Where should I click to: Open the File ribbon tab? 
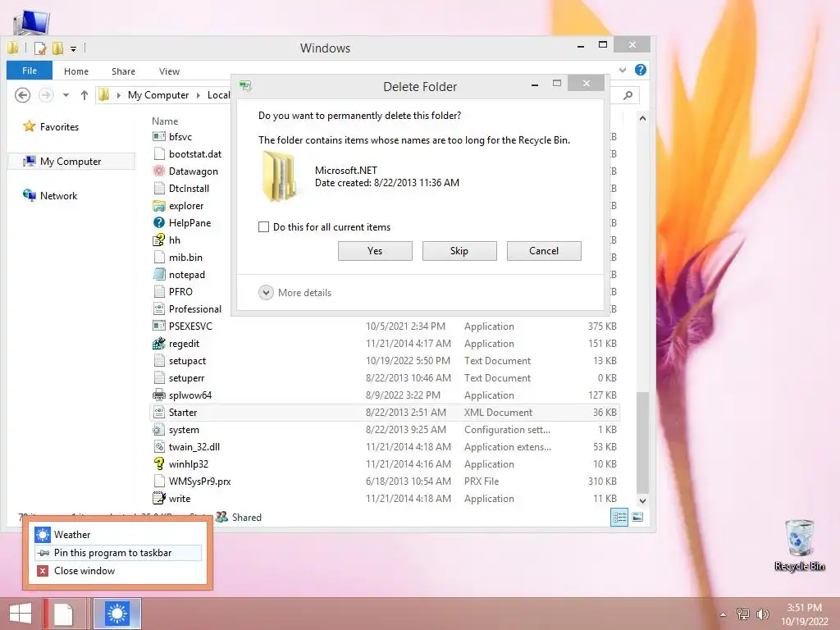click(x=30, y=71)
